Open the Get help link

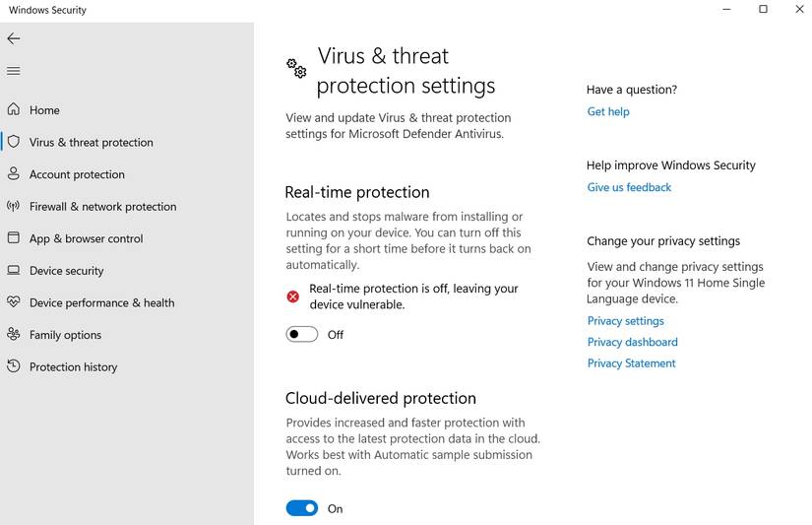coord(608,112)
